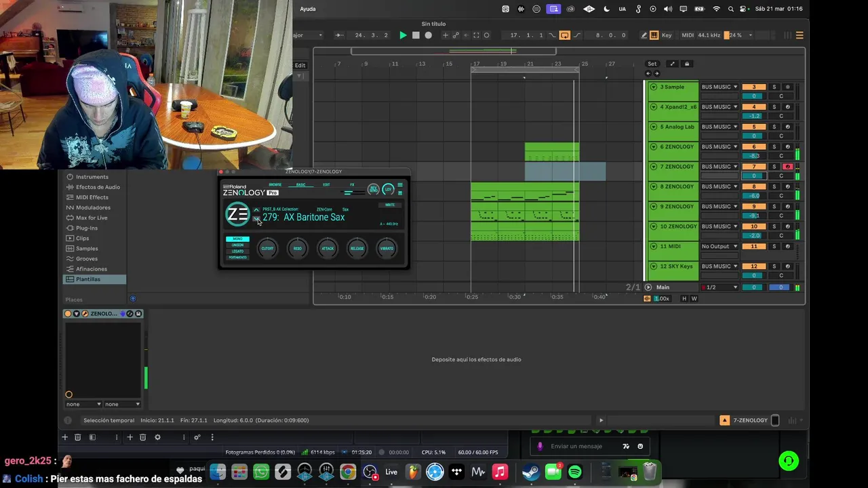Adjust the 6 ZENOLOGY volume value -8.3
The image size is (868, 488).
tap(753, 156)
